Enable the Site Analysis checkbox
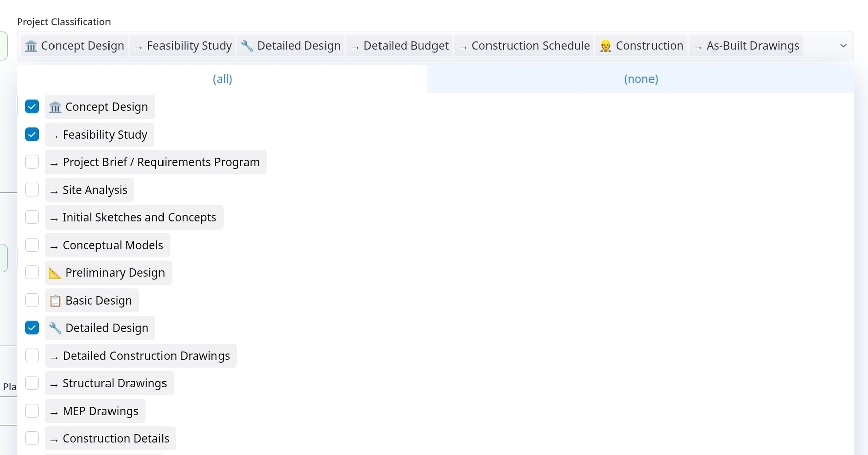 [x=32, y=190]
